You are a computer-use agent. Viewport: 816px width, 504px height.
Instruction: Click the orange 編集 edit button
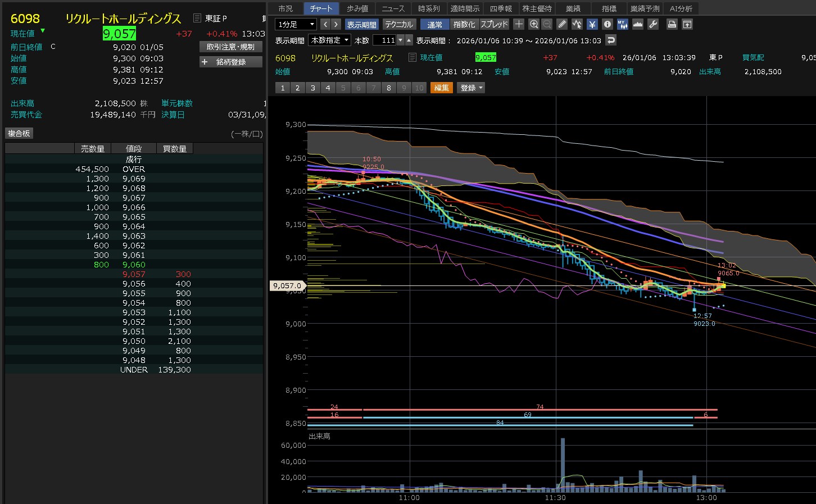(x=442, y=88)
